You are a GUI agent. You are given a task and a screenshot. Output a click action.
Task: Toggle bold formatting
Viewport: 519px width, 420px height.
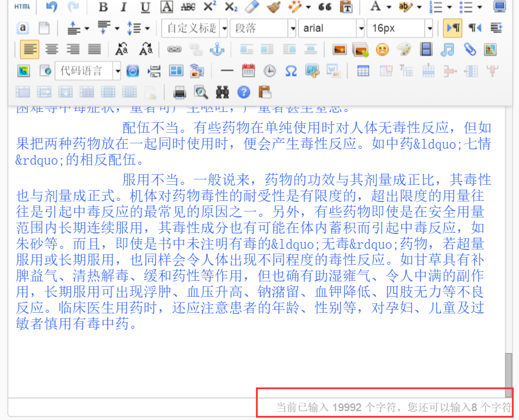click(103, 7)
